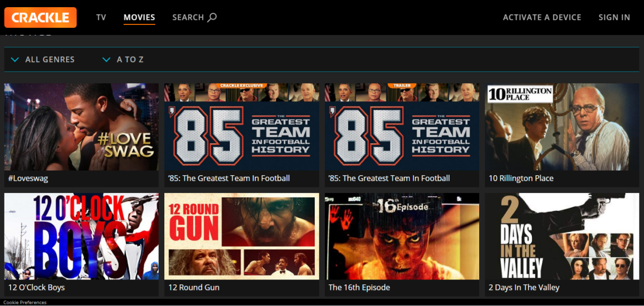Select the '85 poster tagged Trailer
Image resolution: width=644 pixels, height=306 pixels.
[x=402, y=127]
